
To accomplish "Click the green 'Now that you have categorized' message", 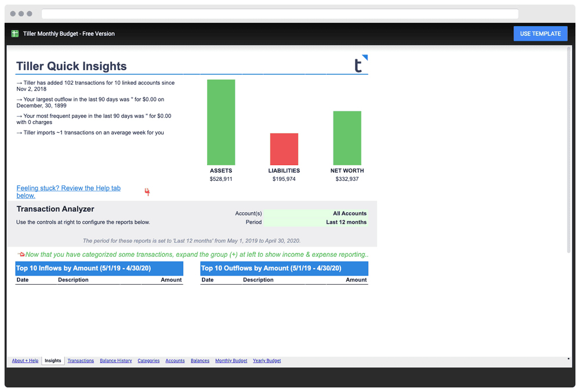I will pyautogui.click(x=197, y=255).
